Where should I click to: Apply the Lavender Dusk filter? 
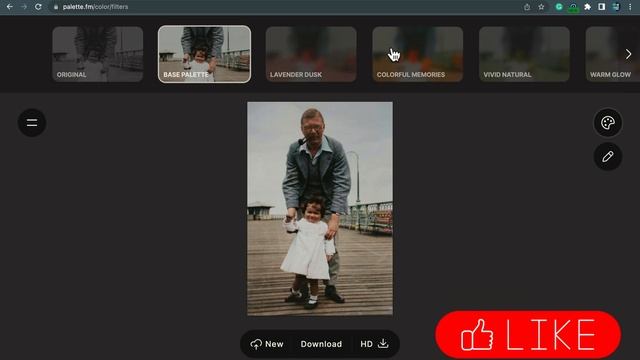tap(311, 54)
